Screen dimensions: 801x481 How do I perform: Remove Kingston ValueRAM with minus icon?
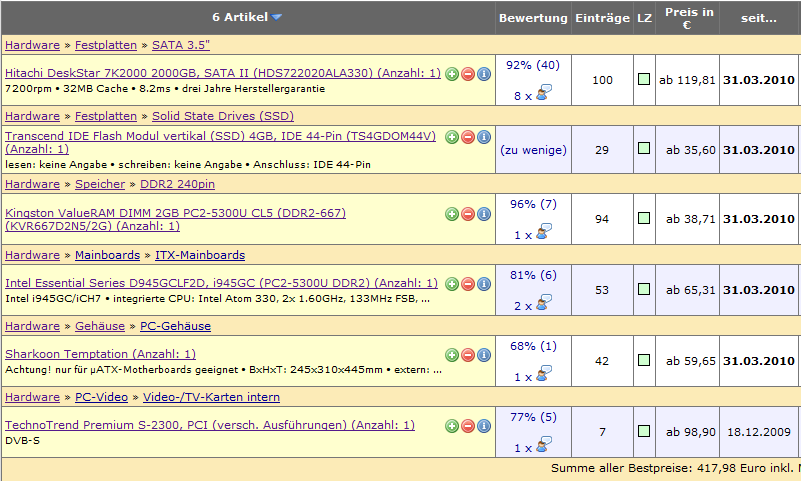point(468,214)
